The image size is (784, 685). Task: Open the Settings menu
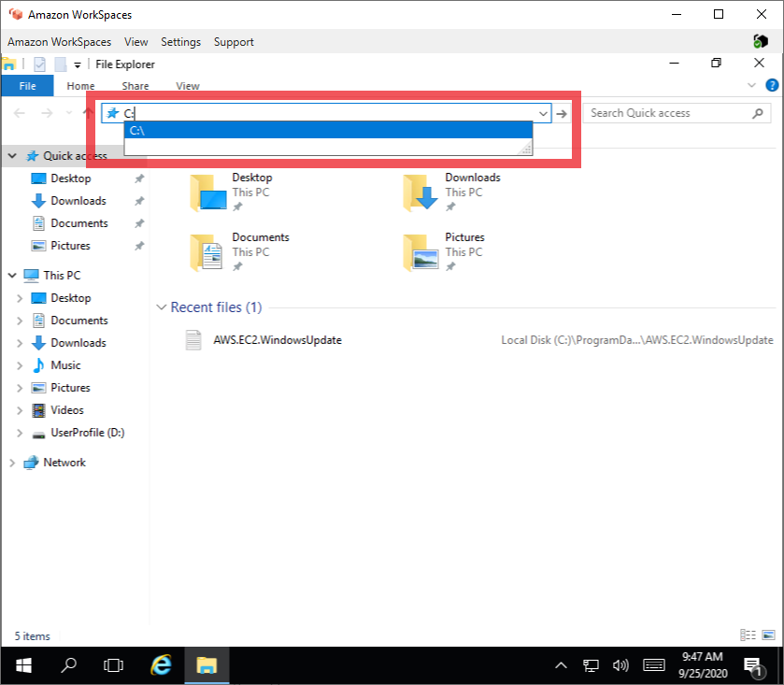pos(180,42)
